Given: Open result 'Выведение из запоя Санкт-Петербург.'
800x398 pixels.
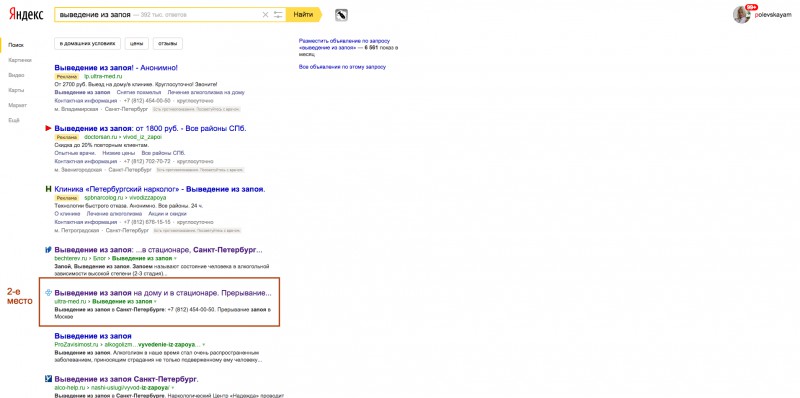Looking at the screenshot, I should (x=127, y=379).
